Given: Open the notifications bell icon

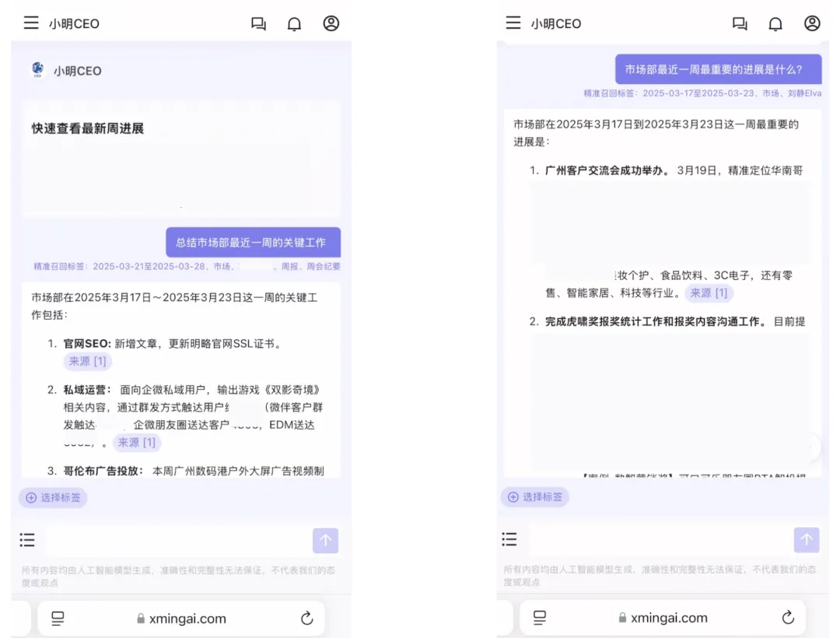Looking at the screenshot, I should click(x=294, y=23).
